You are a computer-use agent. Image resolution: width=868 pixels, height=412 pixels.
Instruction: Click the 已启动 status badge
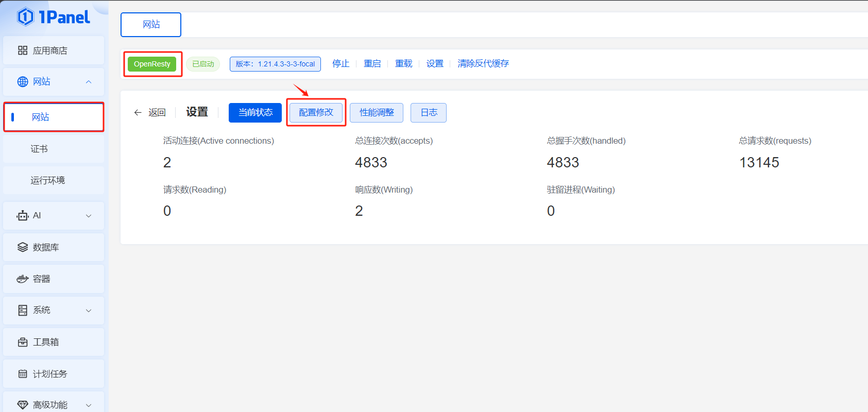point(203,64)
